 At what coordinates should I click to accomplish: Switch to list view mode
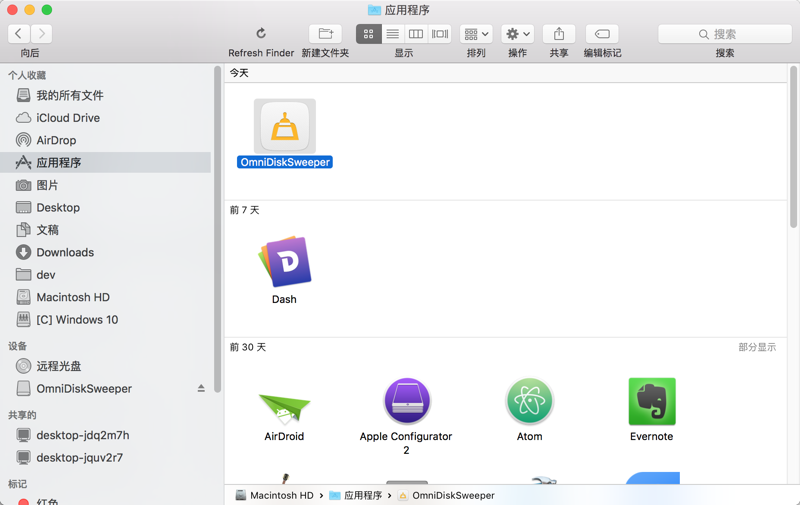pyautogui.click(x=392, y=34)
